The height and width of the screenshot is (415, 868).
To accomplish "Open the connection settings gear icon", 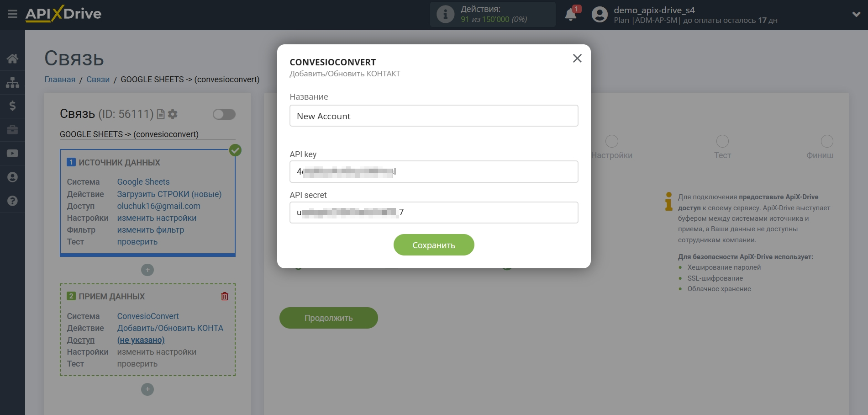I will click(x=173, y=114).
